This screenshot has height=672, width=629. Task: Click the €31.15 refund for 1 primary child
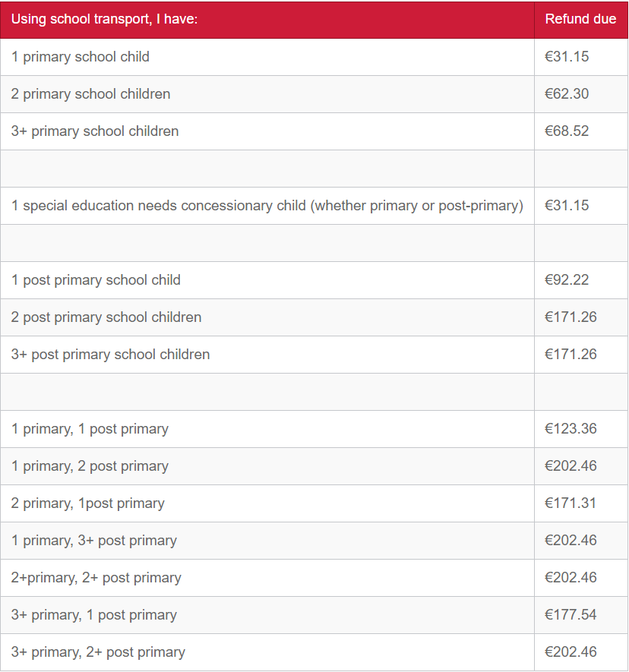567,57
